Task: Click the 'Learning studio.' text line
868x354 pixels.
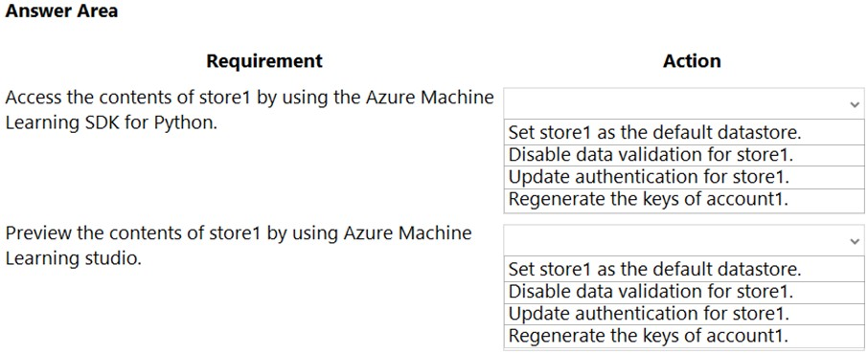Action: 73,257
